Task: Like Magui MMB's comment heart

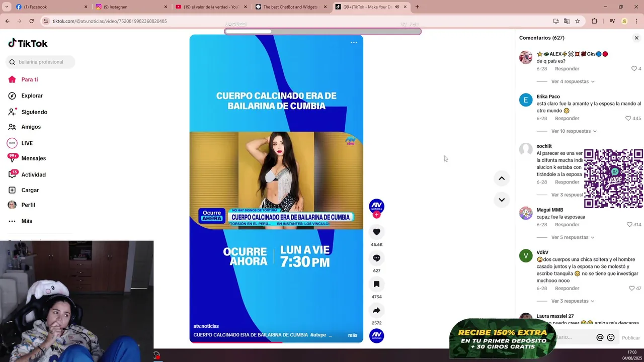Action: pos(629,225)
